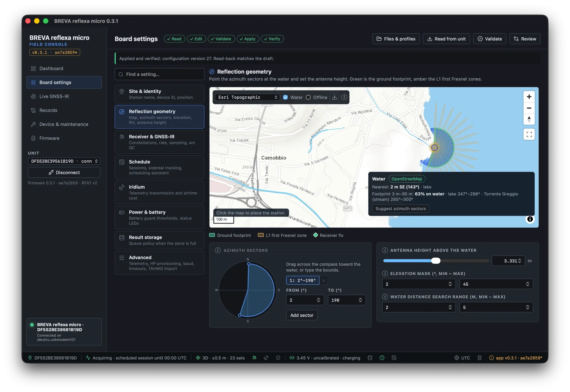Click the Azimuth Sectors info icon
Viewport: 570px width, 392px height.
coord(218,250)
